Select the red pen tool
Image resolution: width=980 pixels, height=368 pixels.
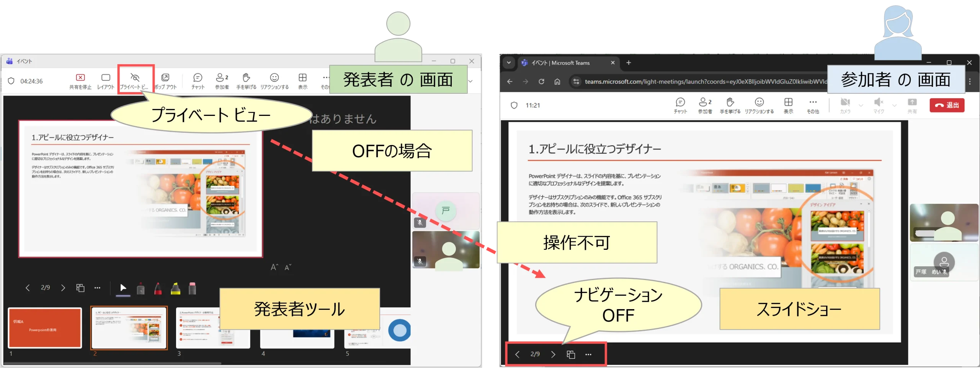tap(158, 288)
